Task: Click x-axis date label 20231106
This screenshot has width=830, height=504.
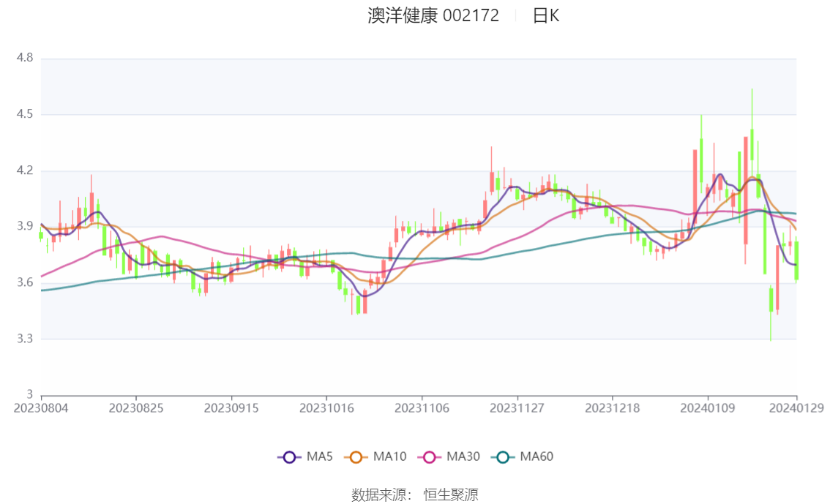Action: (x=422, y=408)
